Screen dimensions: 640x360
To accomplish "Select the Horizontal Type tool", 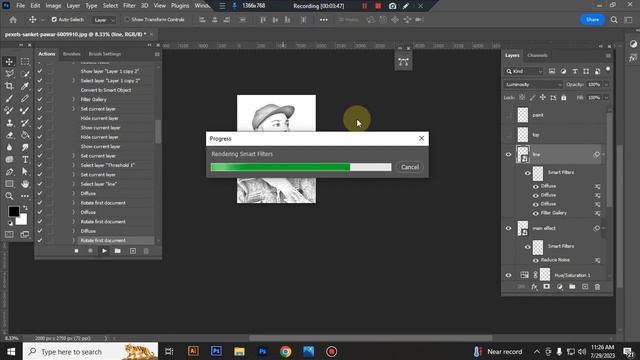I will point(25,160).
